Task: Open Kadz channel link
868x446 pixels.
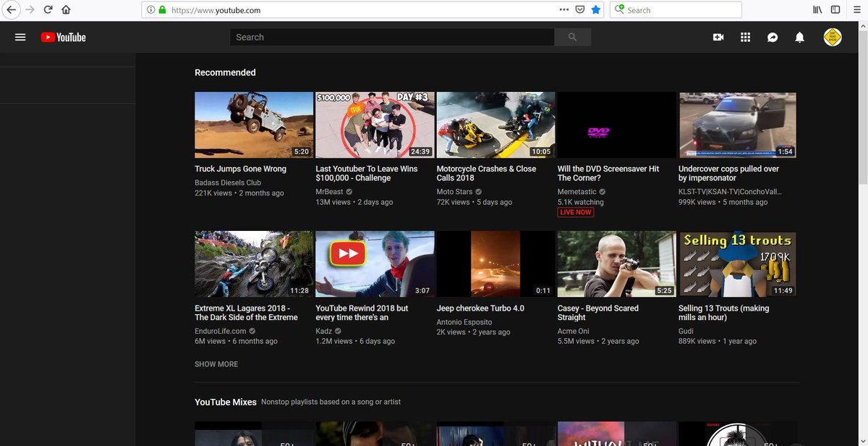Action: pos(325,331)
